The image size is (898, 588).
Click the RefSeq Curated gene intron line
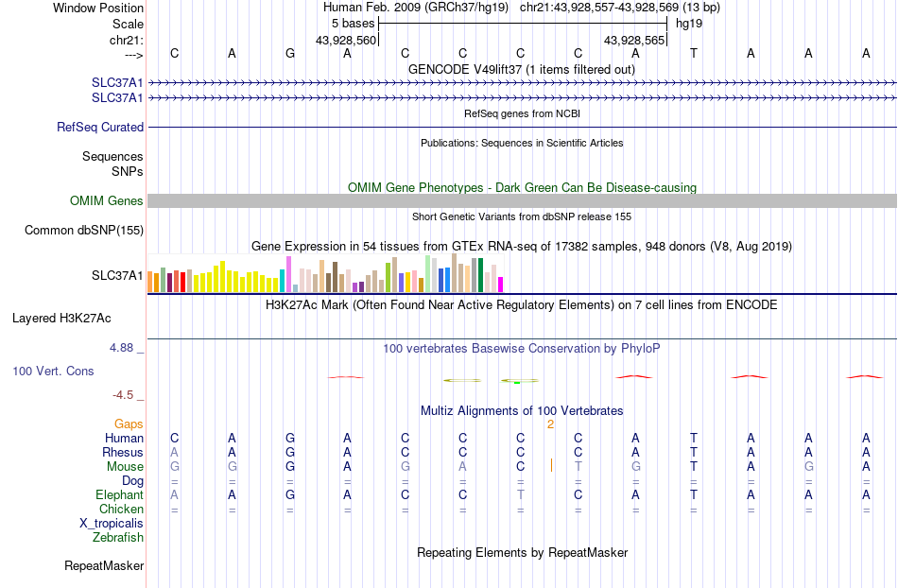click(x=523, y=127)
